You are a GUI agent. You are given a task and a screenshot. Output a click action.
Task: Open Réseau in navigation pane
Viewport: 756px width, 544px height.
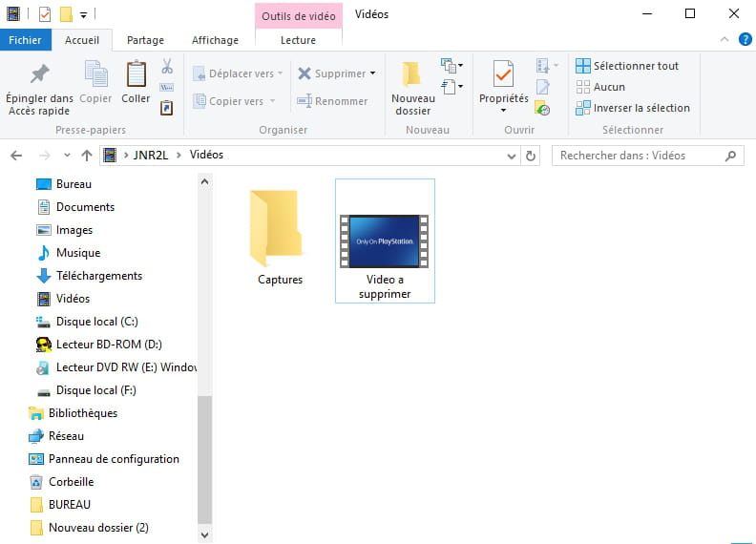(x=56, y=436)
